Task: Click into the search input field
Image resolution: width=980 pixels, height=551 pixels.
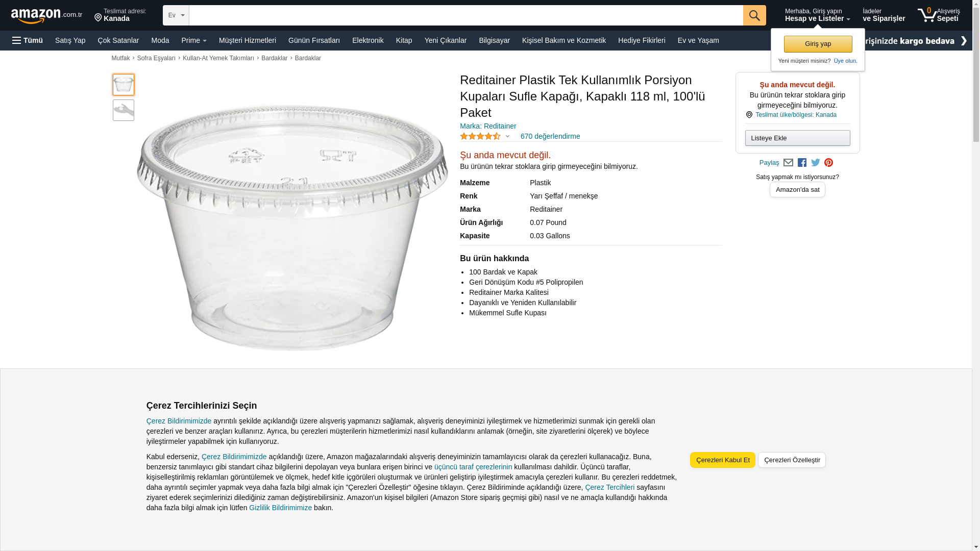Action: (x=465, y=15)
